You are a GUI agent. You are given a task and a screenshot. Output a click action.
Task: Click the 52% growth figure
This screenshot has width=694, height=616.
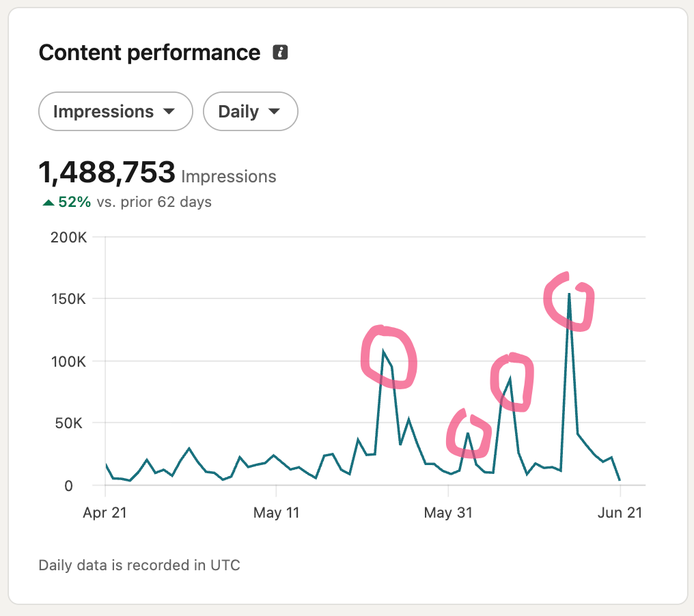pyautogui.click(x=74, y=201)
